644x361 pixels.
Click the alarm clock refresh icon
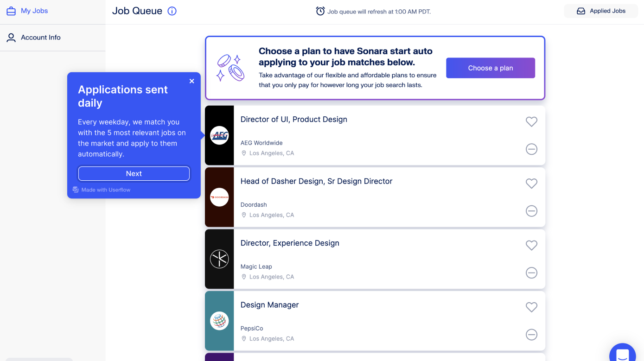click(320, 11)
